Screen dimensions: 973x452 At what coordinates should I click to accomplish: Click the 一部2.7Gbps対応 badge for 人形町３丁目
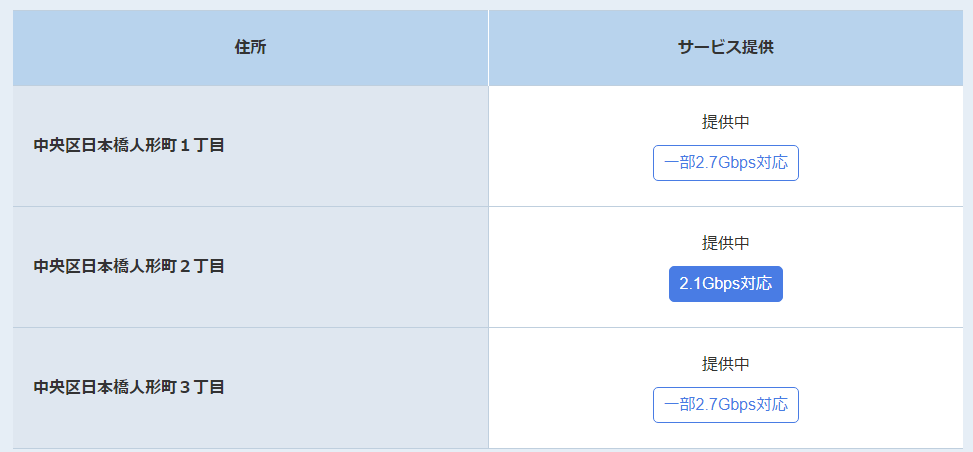[725, 405]
